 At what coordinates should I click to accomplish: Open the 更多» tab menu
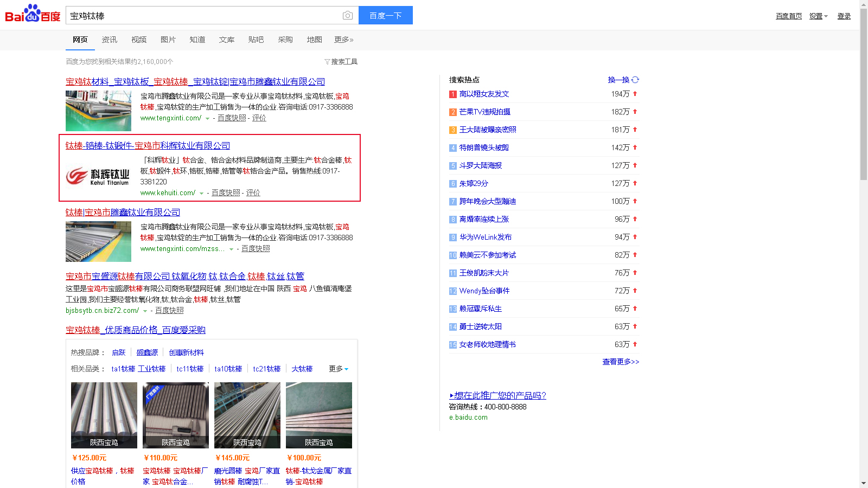344,40
